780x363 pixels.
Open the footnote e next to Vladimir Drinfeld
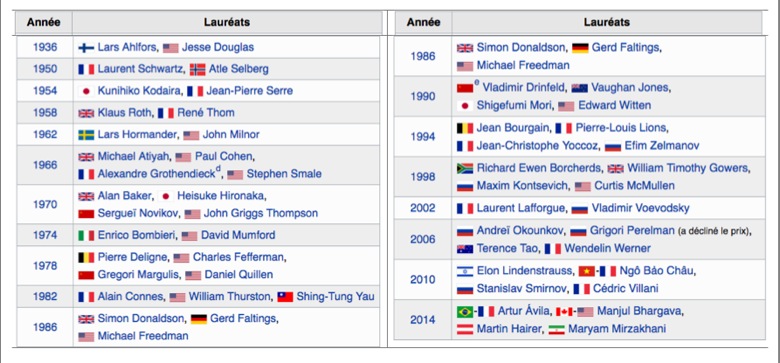(477, 84)
